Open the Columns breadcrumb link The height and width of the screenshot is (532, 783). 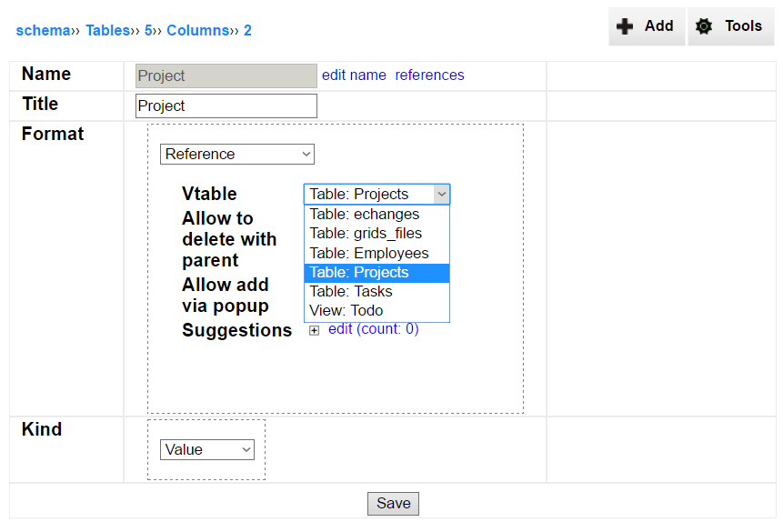[197, 31]
